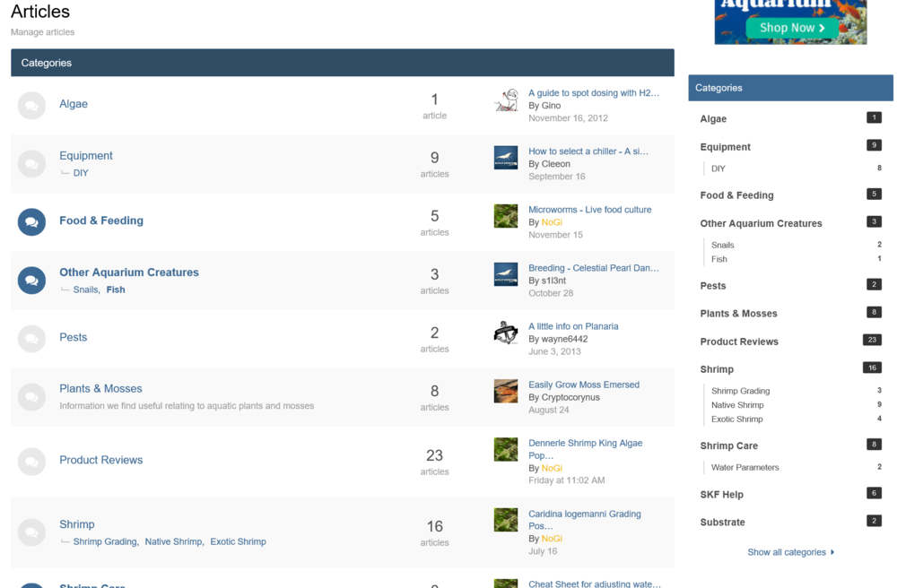Screen dimensions: 897x588
Task: Click the Algae category speech-bubble icon
Action: 31,106
